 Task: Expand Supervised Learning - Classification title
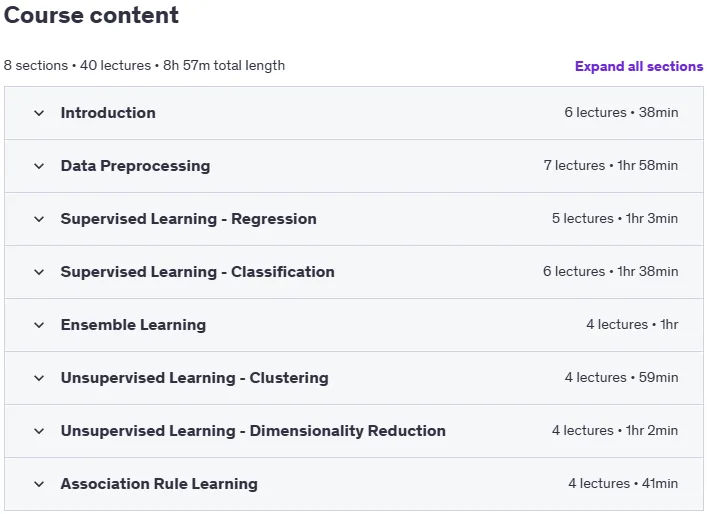(x=197, y=272)
